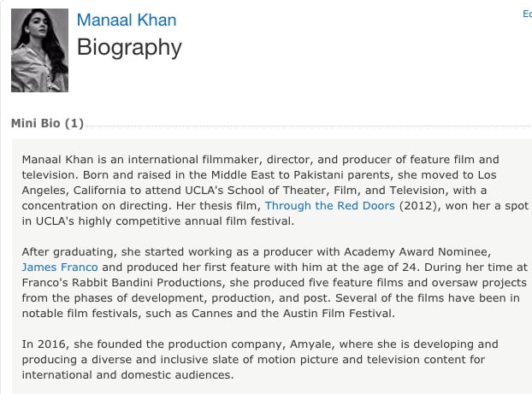Click the Biography page heading
The width and height of the screenshot is (532, 394).
tap(130, 48)
